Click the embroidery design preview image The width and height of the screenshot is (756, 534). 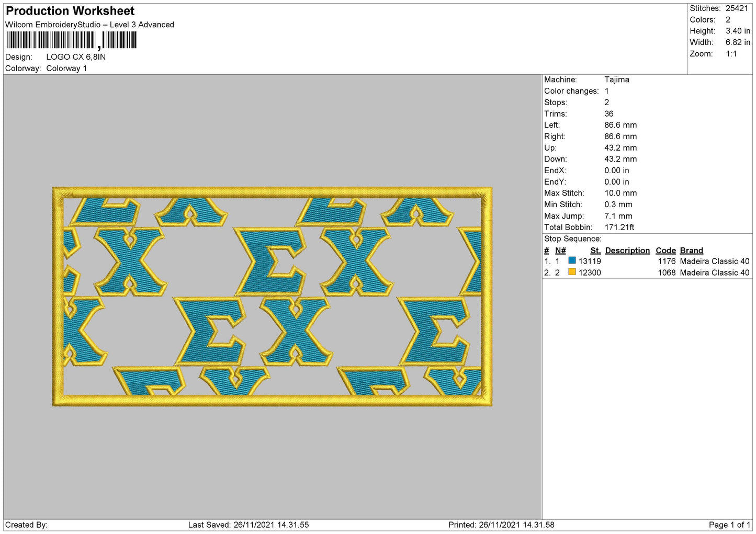point(273,297)
